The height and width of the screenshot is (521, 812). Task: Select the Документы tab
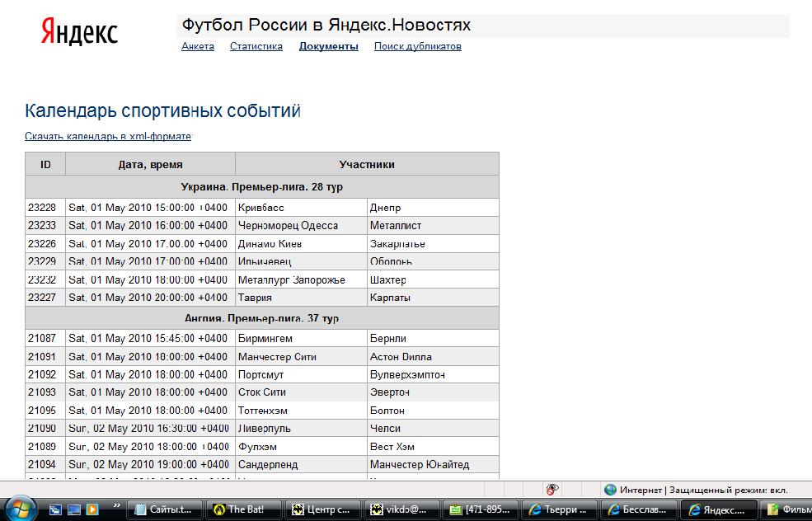[328, 46]
